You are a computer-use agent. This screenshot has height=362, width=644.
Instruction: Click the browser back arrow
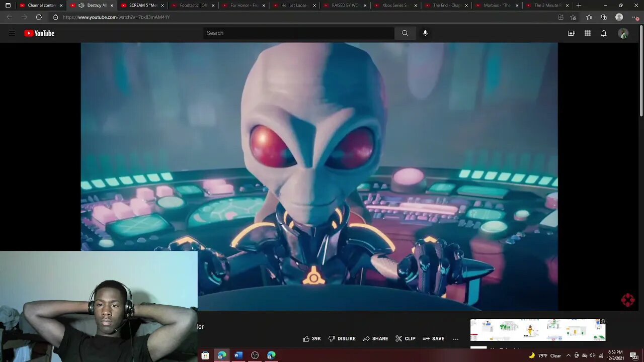9,17
